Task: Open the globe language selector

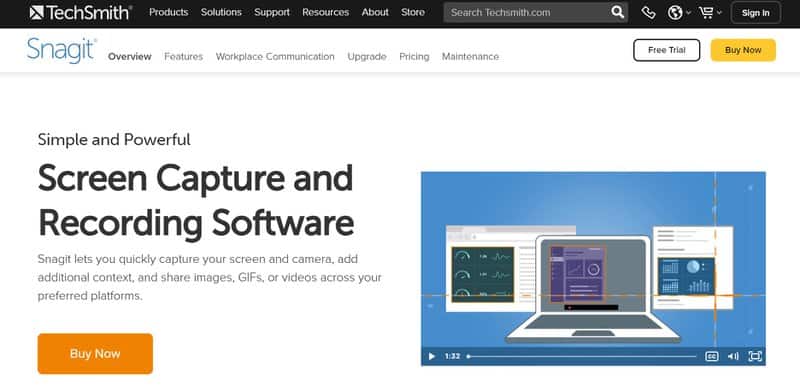Action: tap(675, 13)
